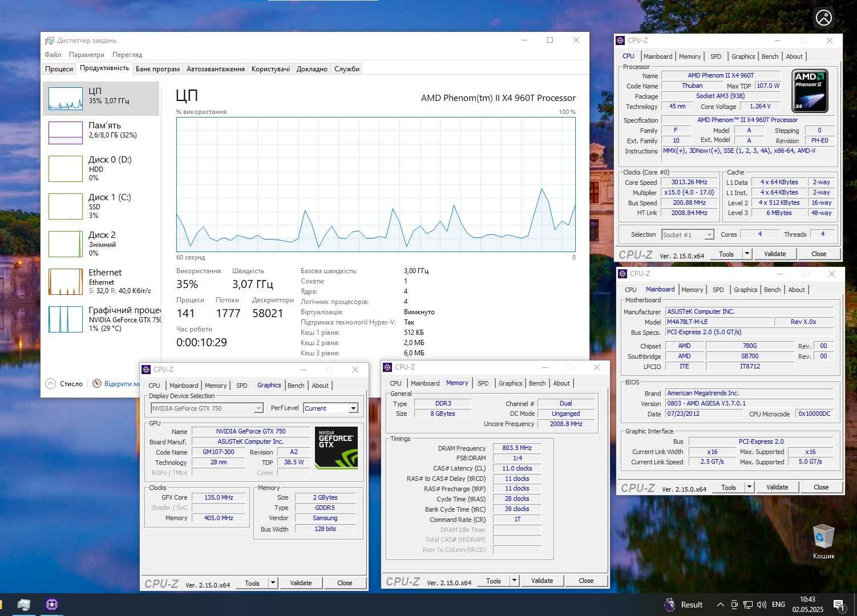857x616 pixels.
Task: Click Validate in the Memory CPU-Z window
Action: pos(542,581)
